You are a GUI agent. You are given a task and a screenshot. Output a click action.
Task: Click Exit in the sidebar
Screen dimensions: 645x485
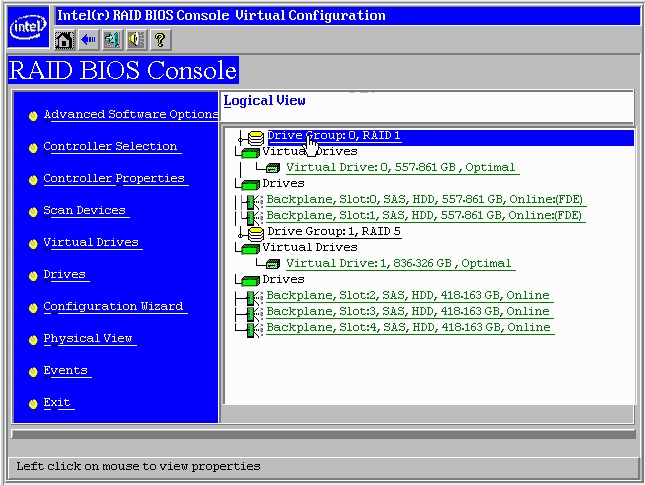click(57, 402)
